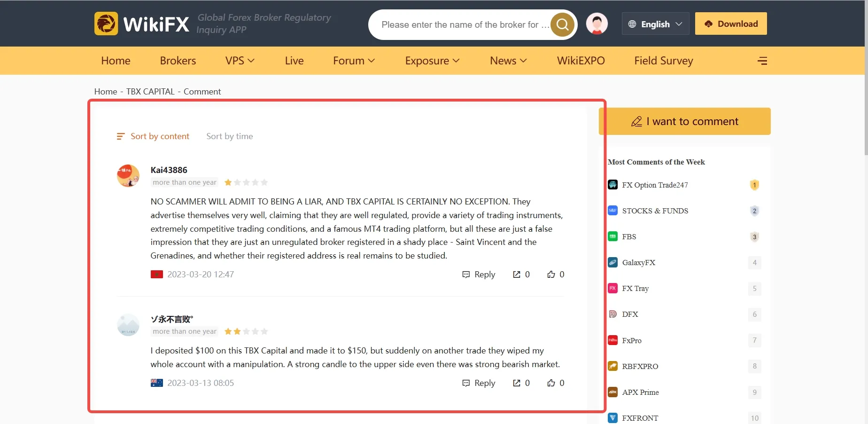Click the GalaxyFX broker icon
868x424 pixels.
612,262
